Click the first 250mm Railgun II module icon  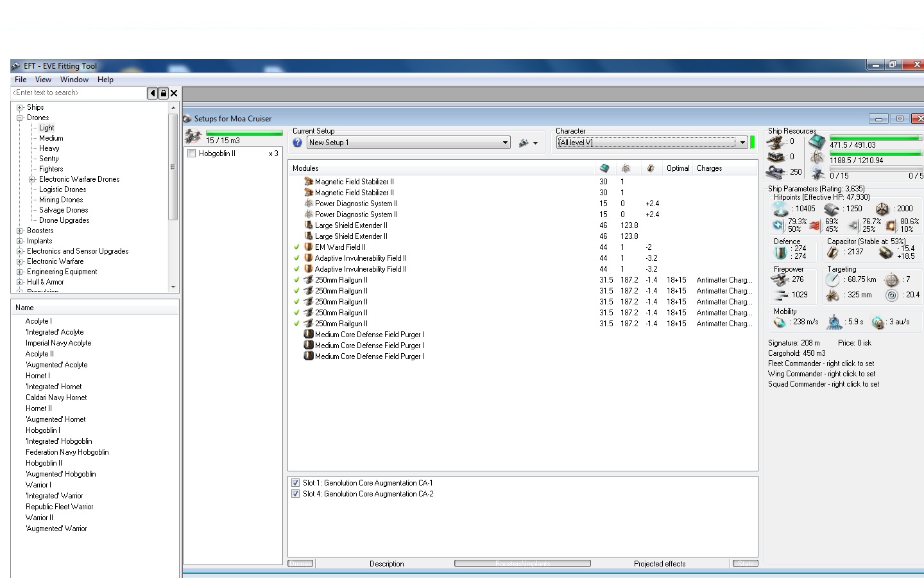click(x=309, y=280)
